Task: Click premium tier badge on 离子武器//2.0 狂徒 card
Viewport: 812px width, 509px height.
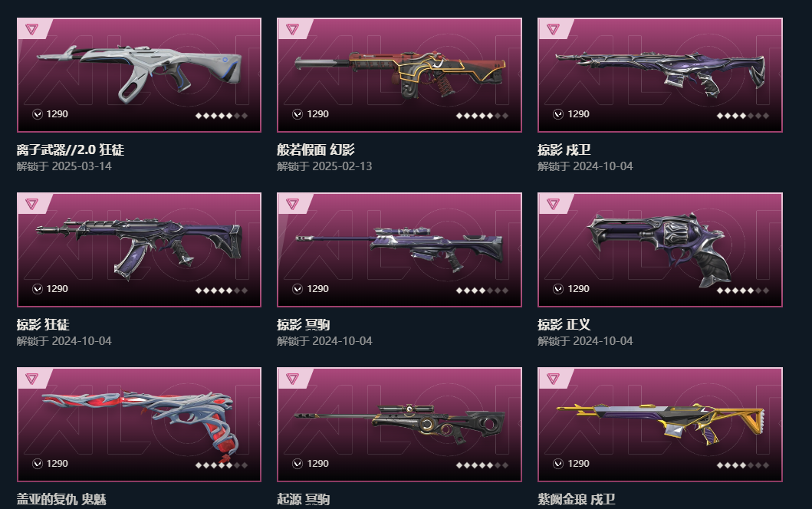Action: (31, 29)
